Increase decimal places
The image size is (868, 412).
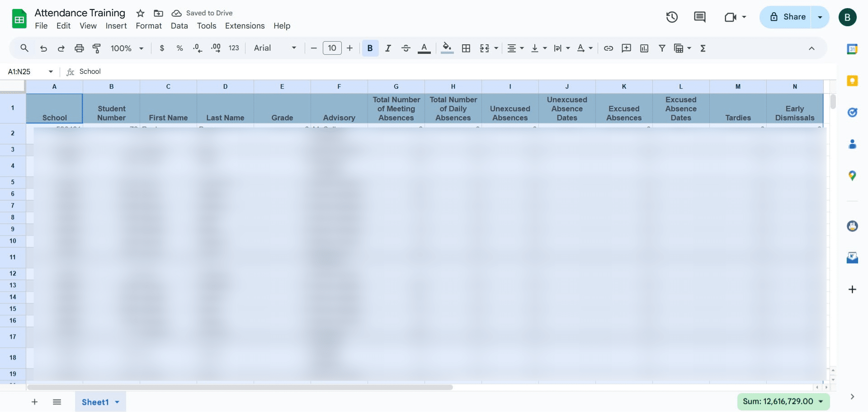(216, 48)
